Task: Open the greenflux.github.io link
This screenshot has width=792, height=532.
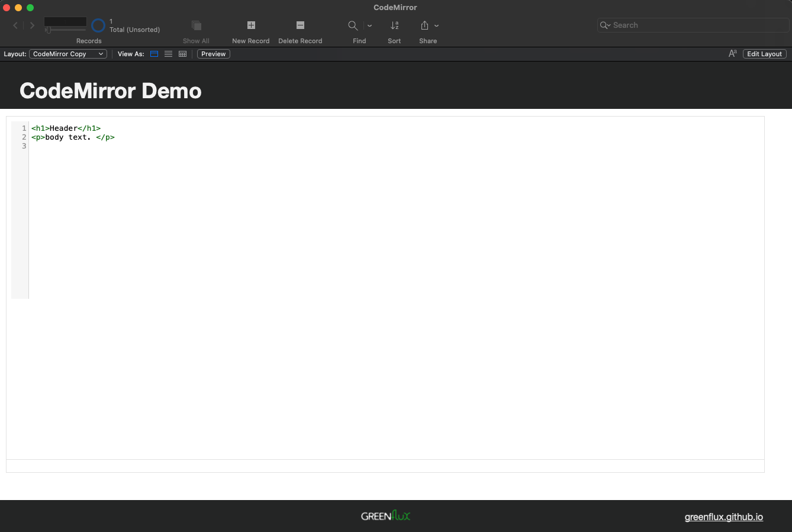Action: coord(723,517)
